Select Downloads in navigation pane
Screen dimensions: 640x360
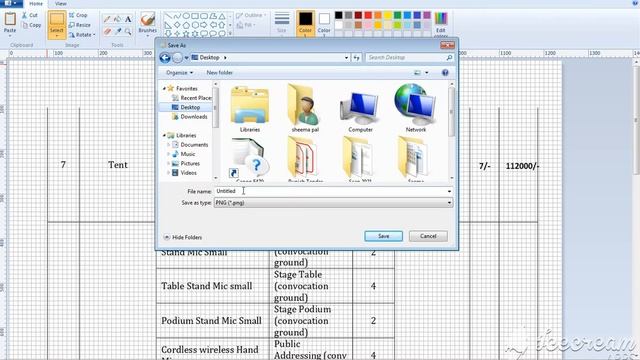[190, 117]
